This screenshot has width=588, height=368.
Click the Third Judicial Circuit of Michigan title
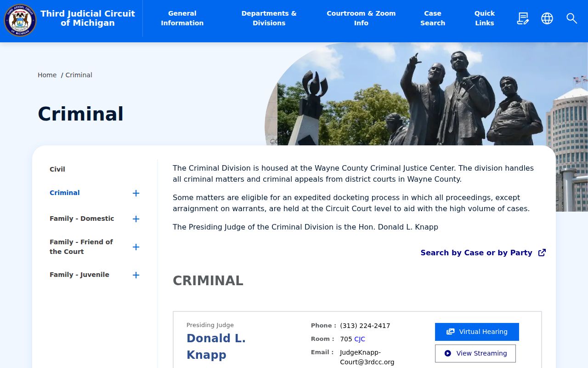coord(88,18)
